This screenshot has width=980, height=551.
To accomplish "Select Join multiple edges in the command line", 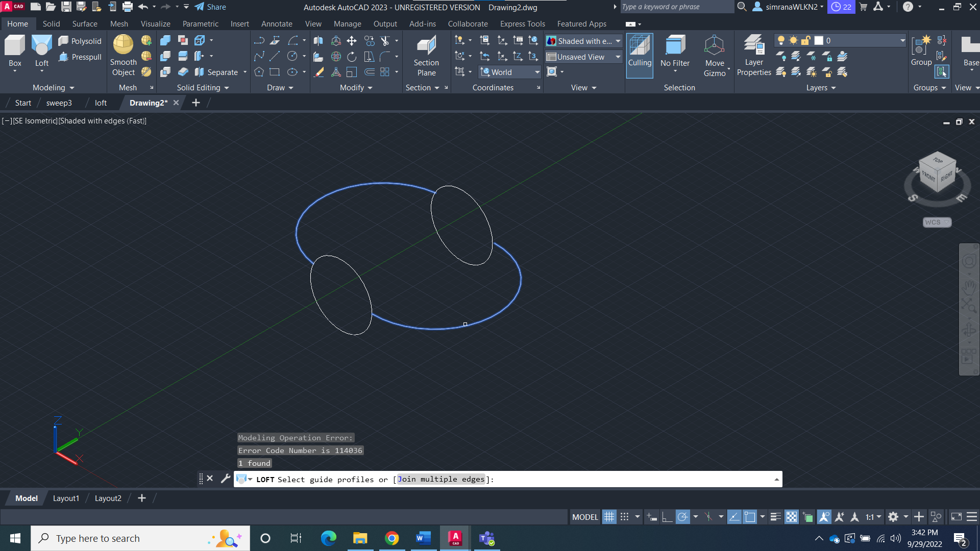I will pos(441,479).
